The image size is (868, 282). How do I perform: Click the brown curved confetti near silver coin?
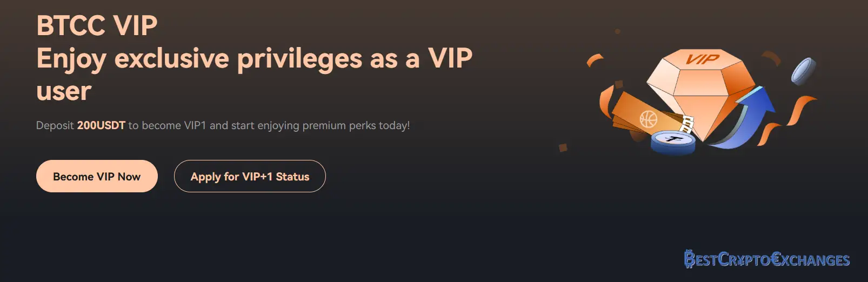coord(772,57)
